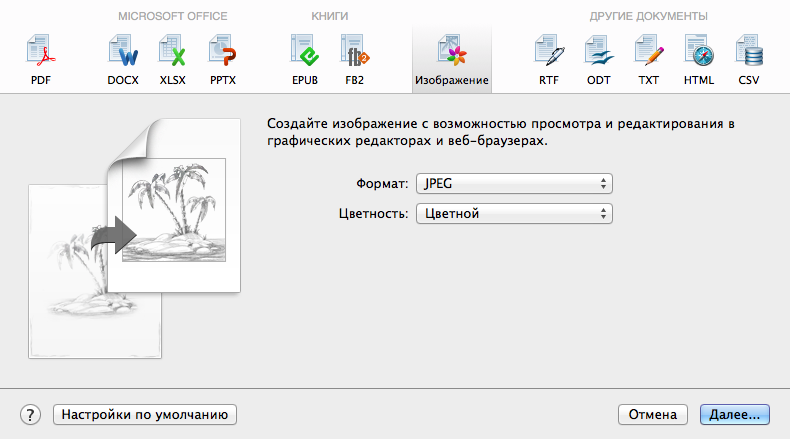Viewport: 790px width, 439px height.
Task: Click the framed palm island preview image
Action: pos(173,211)
